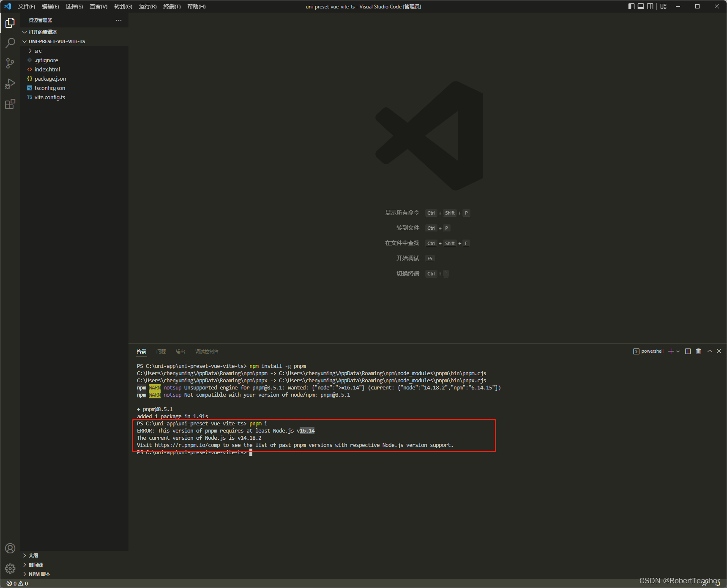Switch to the 终端 panel tab
727x588 pixels.
(x=142, y=351)
